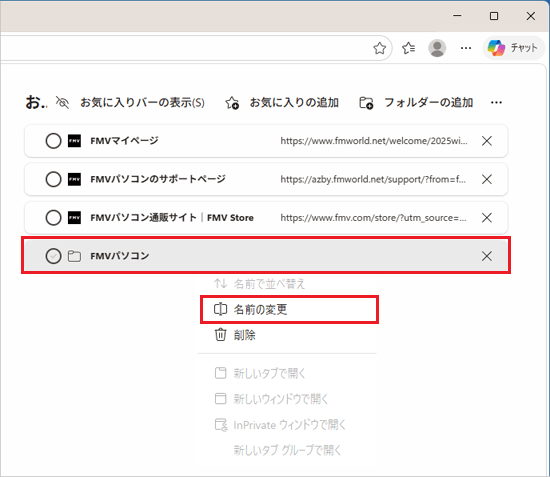This screenshot has width=550, height=477.
Task: Click the add-to-favorites star in address bar
Action: coord(380,48)
